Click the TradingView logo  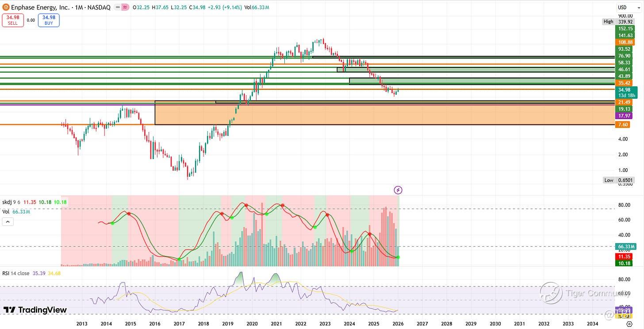(x=35, y=310)
